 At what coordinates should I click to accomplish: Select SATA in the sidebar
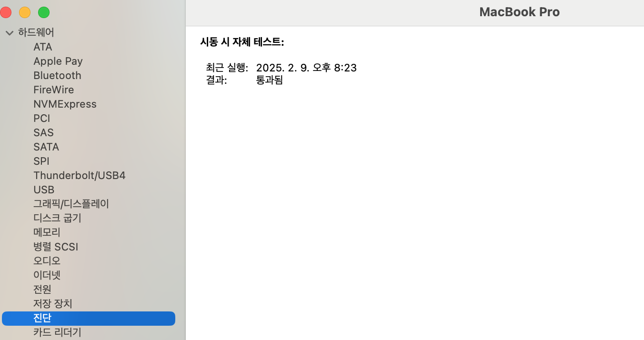tap(46, 147)
